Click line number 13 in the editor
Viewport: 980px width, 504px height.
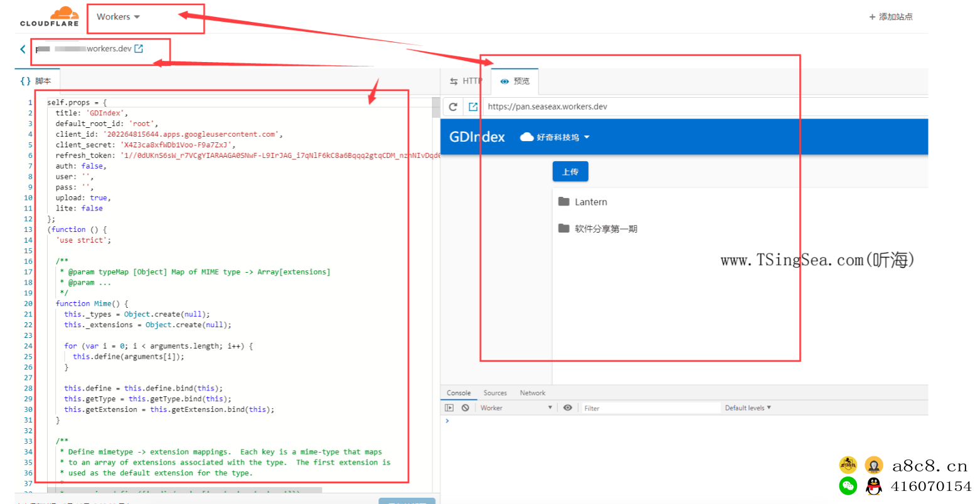[28, 229]
